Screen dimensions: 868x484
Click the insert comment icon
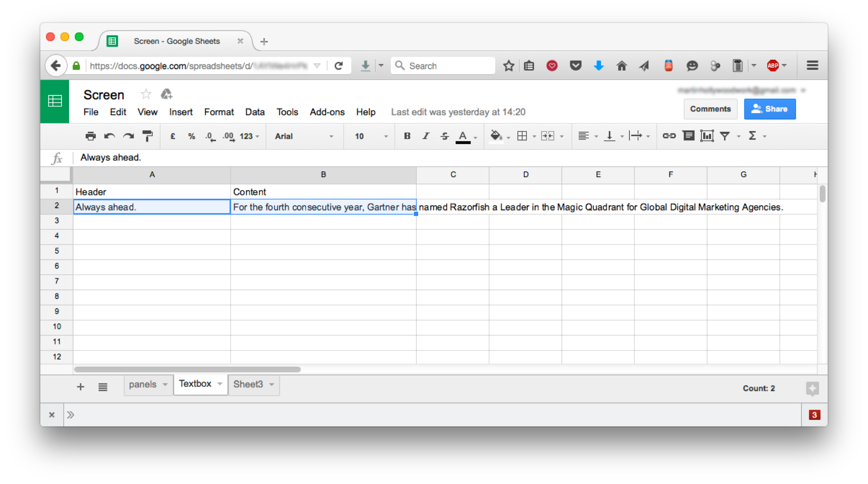tap(688, 136)
